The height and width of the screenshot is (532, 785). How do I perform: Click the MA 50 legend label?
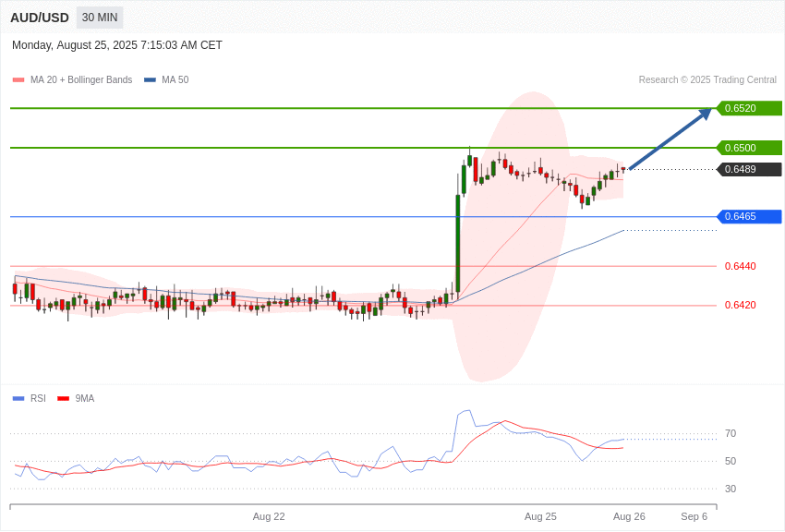click(175, 80)
